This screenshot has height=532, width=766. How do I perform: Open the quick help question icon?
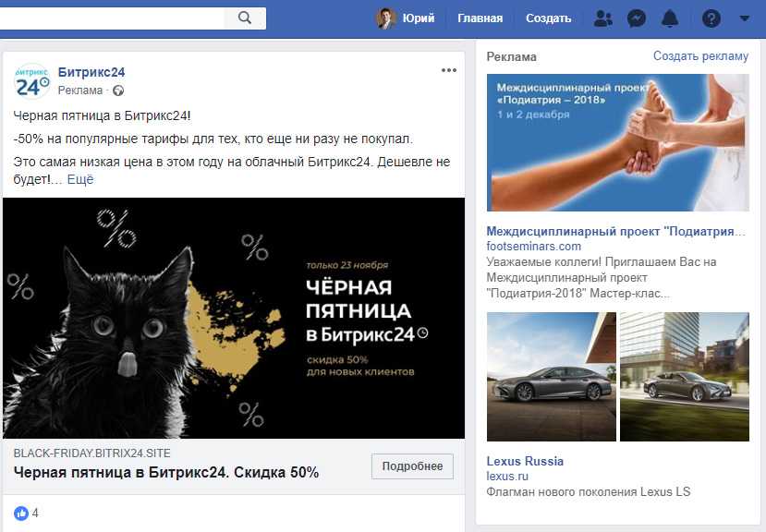pos(711,18)
